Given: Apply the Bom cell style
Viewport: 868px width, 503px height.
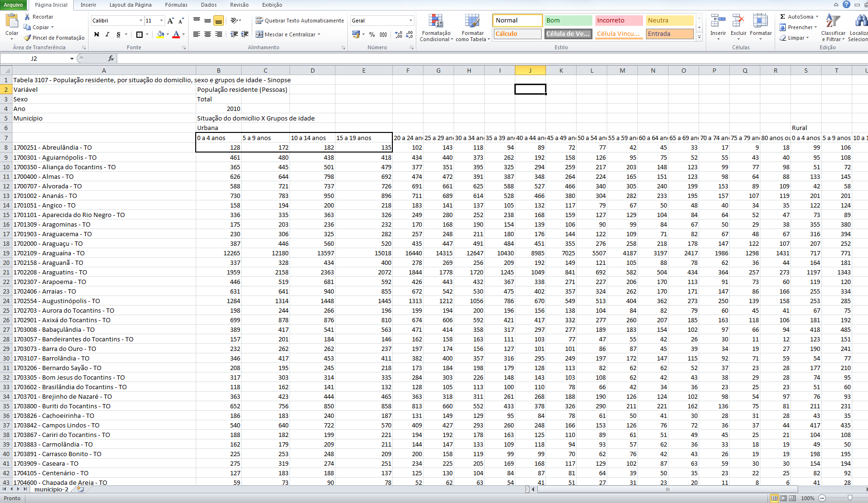Looking at the screenshot, I should pyautogui.click(x=568, y=21).
